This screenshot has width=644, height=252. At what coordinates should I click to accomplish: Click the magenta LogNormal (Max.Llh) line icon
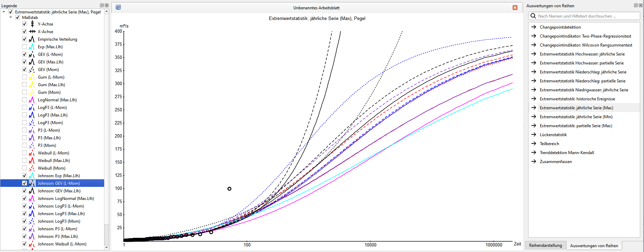(32, 100)
